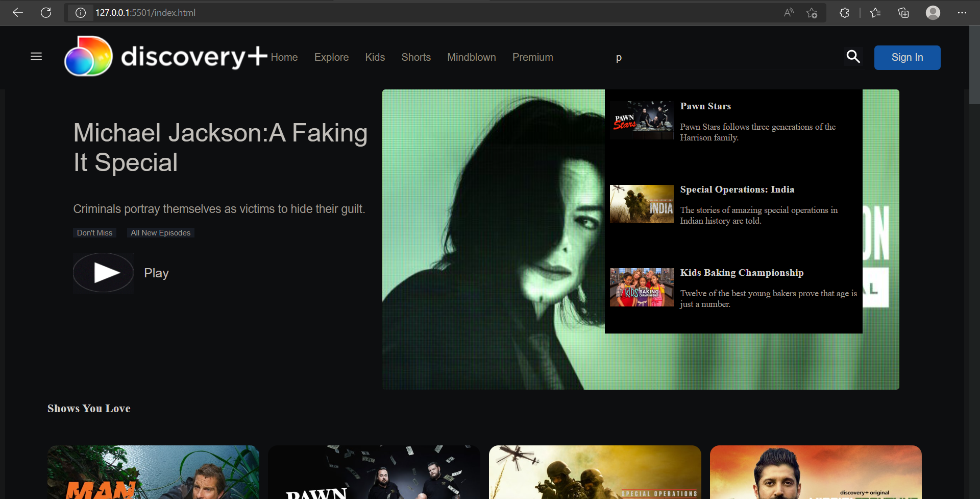Open Special Operations show card below
Viewport: 980px width, 499px height.
(x=595, y=472)
